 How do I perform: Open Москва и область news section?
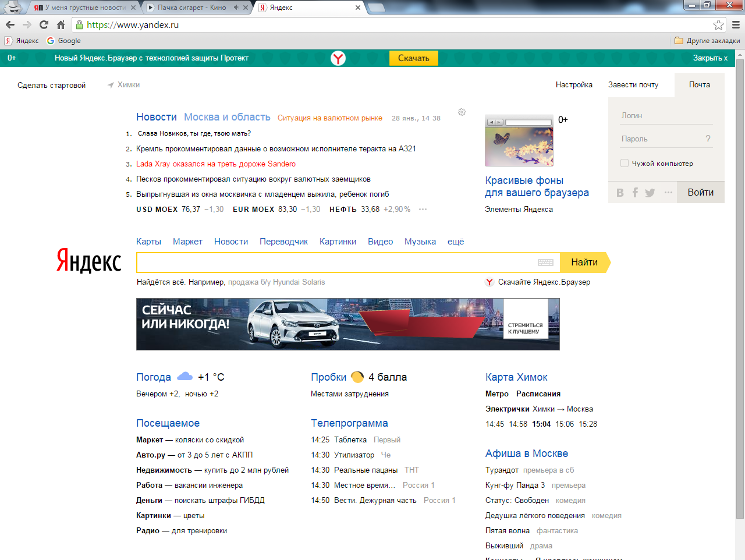pos(227,117)
